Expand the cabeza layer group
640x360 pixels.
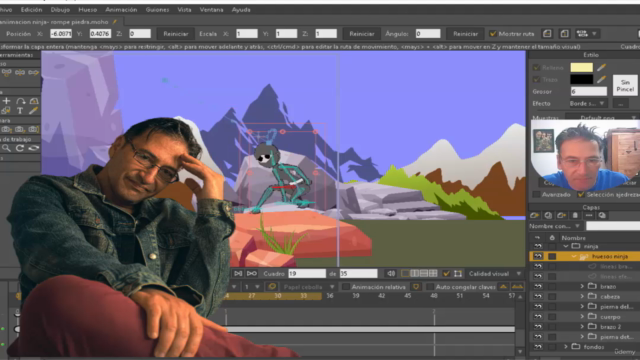582,296
